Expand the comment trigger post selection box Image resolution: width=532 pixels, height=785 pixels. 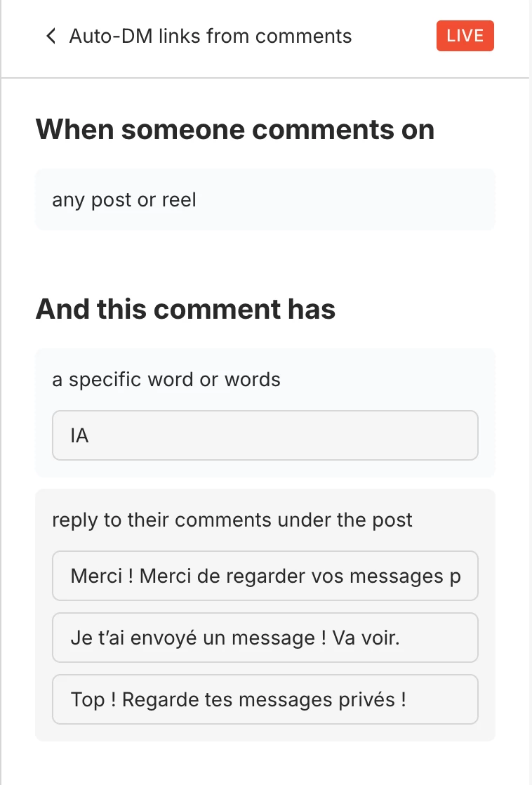pos(265,200)
